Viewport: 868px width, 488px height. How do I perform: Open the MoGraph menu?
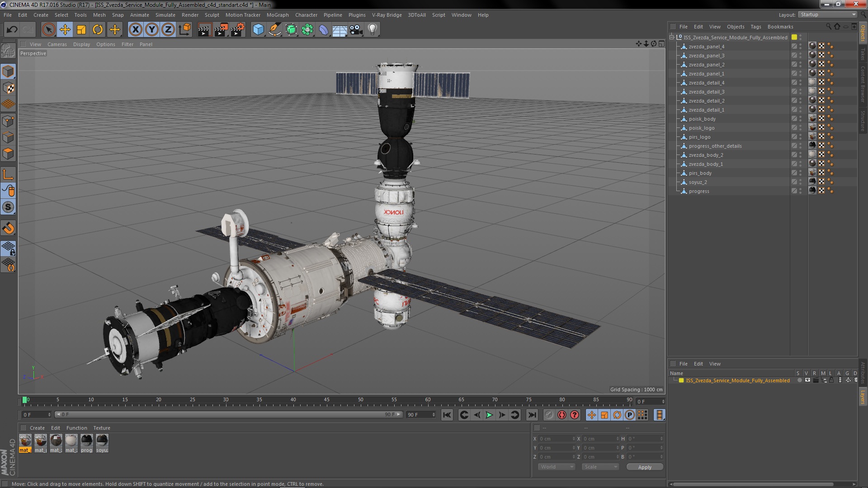(x=278, y=15)
